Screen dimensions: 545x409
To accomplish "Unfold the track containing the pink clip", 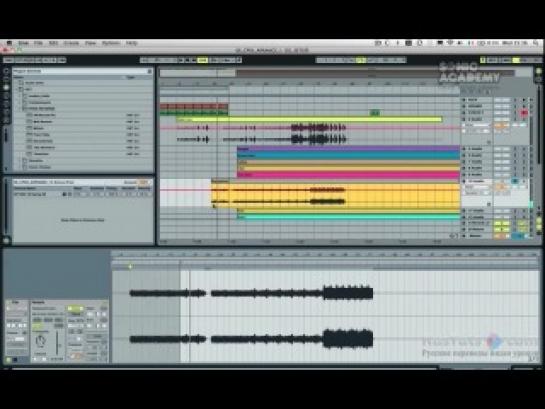I will pos(463,175).
